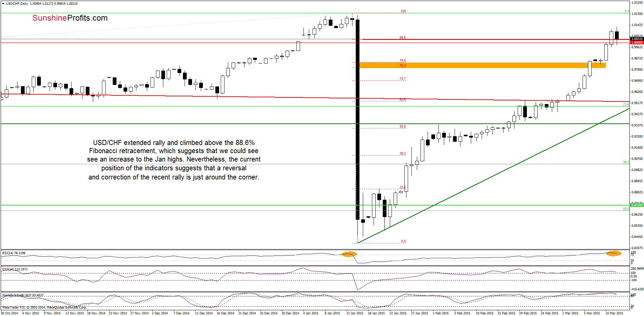Viewport: 644px width, 316px height.
Task: Click the Stoch(5,3,3) indicator label
Action: [x=23, y=295]
